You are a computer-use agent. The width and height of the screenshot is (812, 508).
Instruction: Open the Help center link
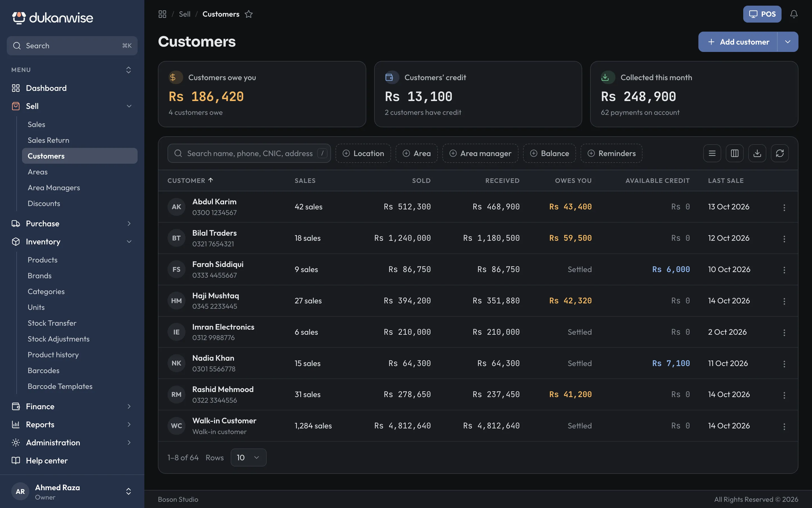pyautogui.click(x=72, y=461)
